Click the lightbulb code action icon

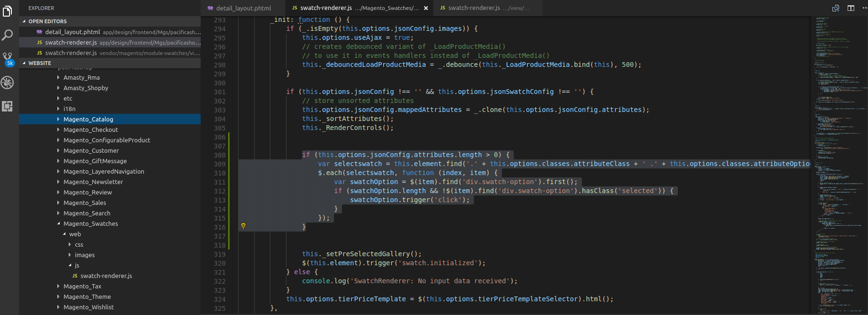243,226
